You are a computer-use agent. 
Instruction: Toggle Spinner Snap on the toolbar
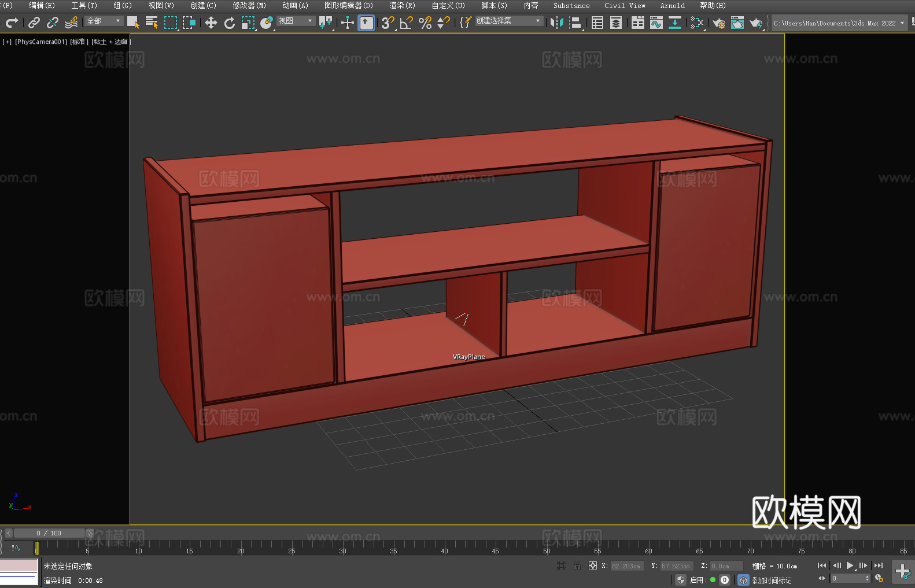[x=444, y=23]
